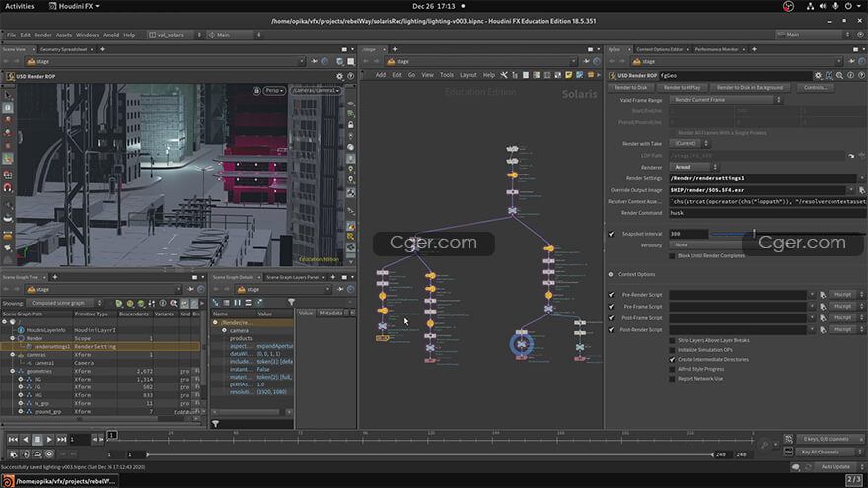
Task: Expand the BG tree item
Action: (x=21, y=379)
